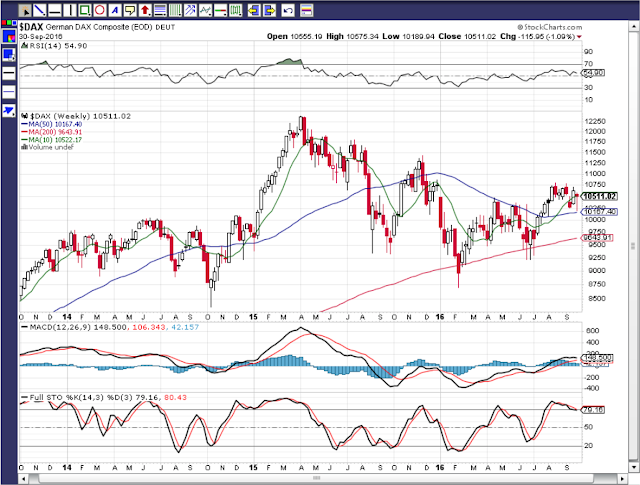The height and width of the screenshot is (485, 640).
Task: Pick the green color swatch
Action: [10, 22]
